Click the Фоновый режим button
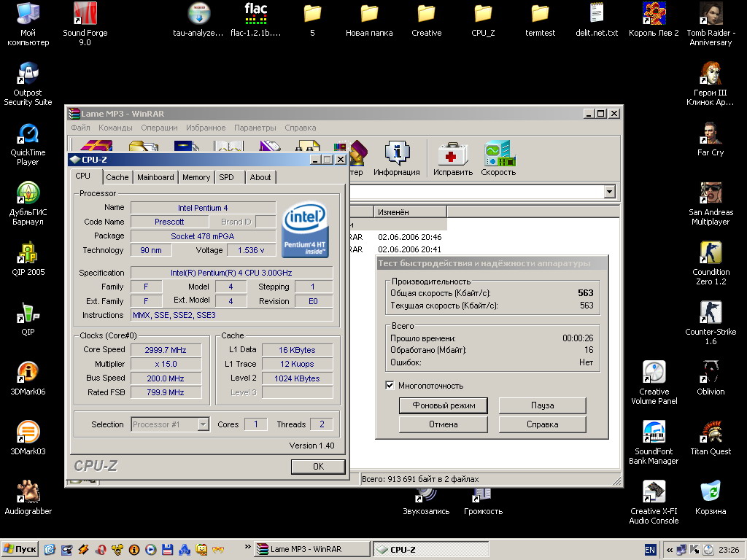 pyautogui.click(x=444, y=405)
